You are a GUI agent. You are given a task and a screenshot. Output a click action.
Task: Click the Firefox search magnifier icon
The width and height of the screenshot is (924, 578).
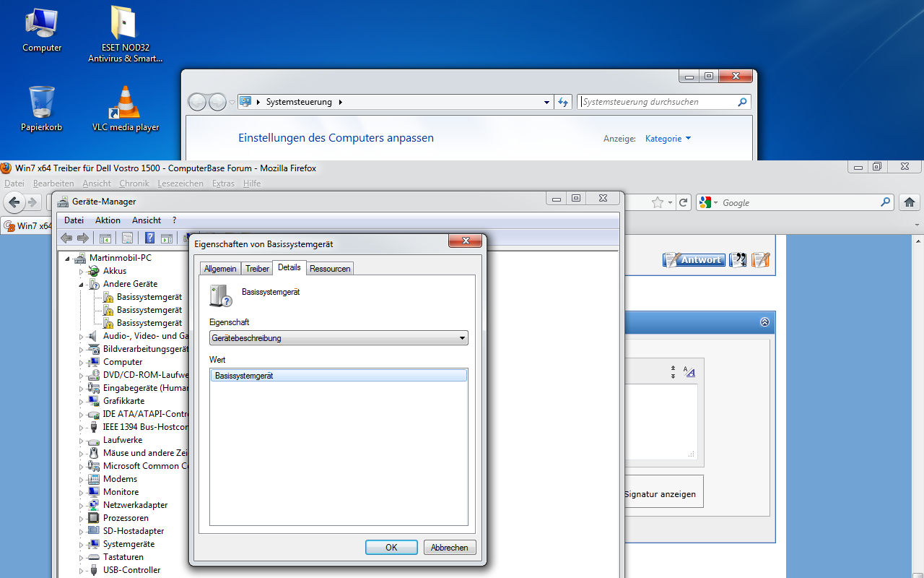pyautogui.click(x=886, y=203)
